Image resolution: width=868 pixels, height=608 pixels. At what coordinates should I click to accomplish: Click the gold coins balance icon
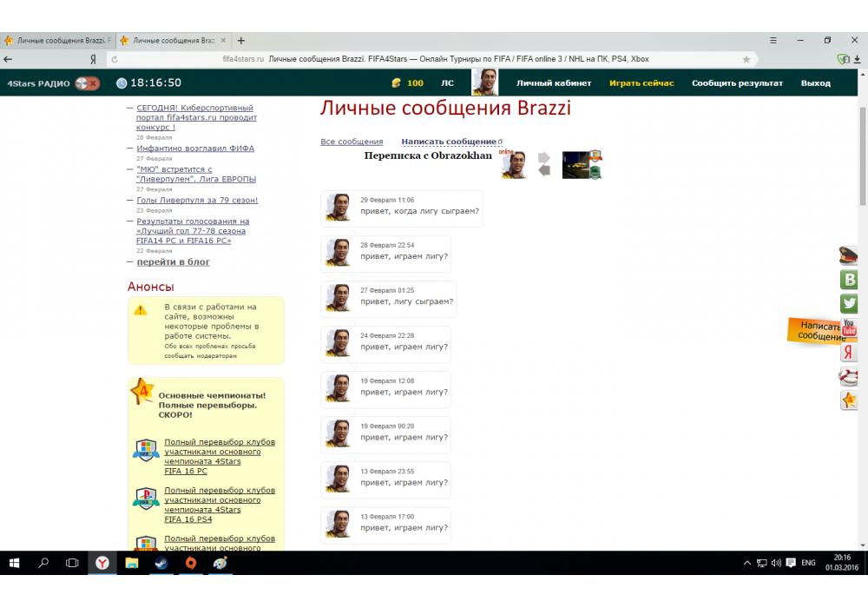[x=396, y=83]
